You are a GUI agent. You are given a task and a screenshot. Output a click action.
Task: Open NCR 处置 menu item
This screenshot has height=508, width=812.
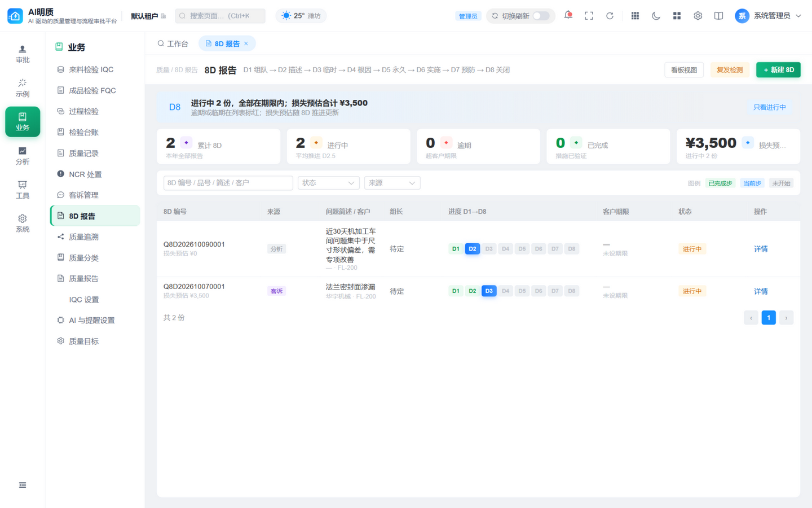tap(95, 174)
